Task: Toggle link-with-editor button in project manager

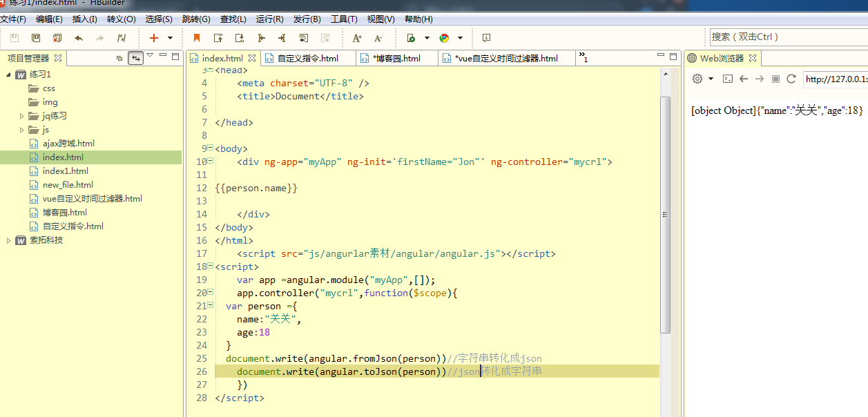Action: [136, 58]
